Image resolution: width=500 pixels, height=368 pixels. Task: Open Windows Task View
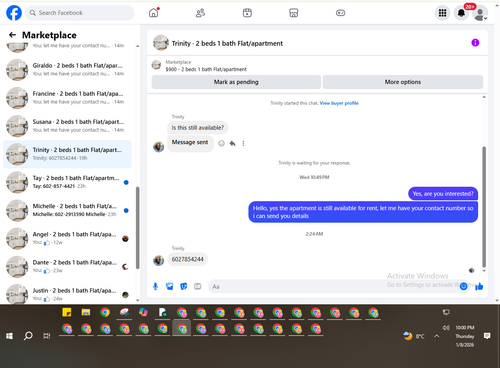(x=47, y=336)
